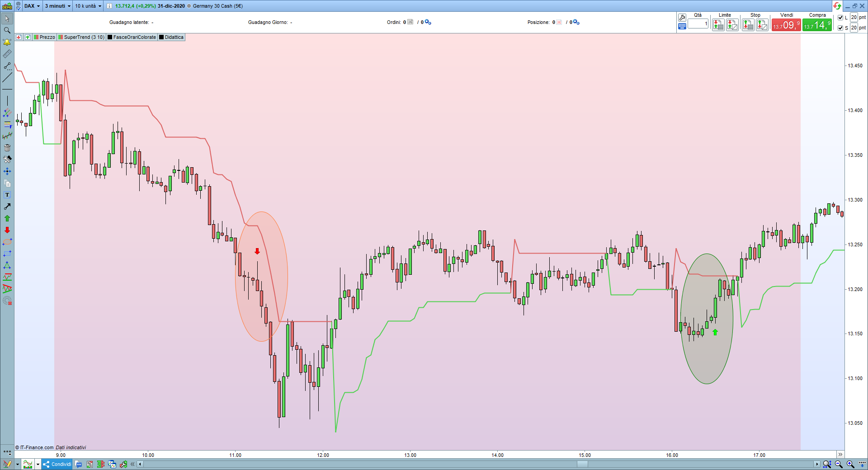Open the position settings gear icon

click(x=576, y=22)
